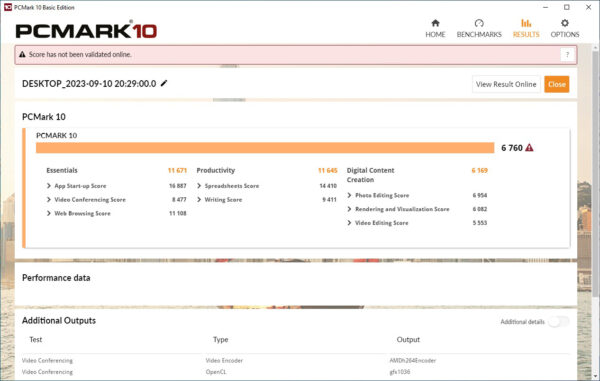Expand Rendering and Visualization Score
This screenshot has width=600, height=381.
[349, 209]
